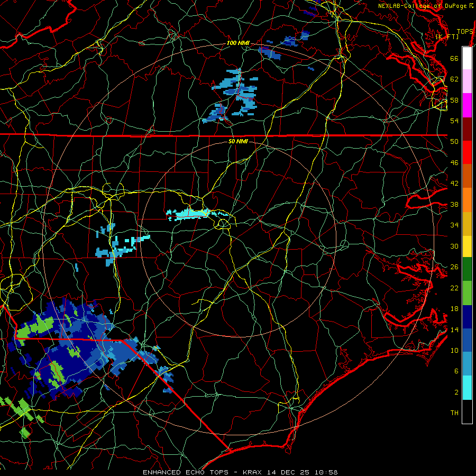Click the white swatch in the tops legend
Image resolution: width=476 pixels, height=476 pixels.
coord(467,58)
